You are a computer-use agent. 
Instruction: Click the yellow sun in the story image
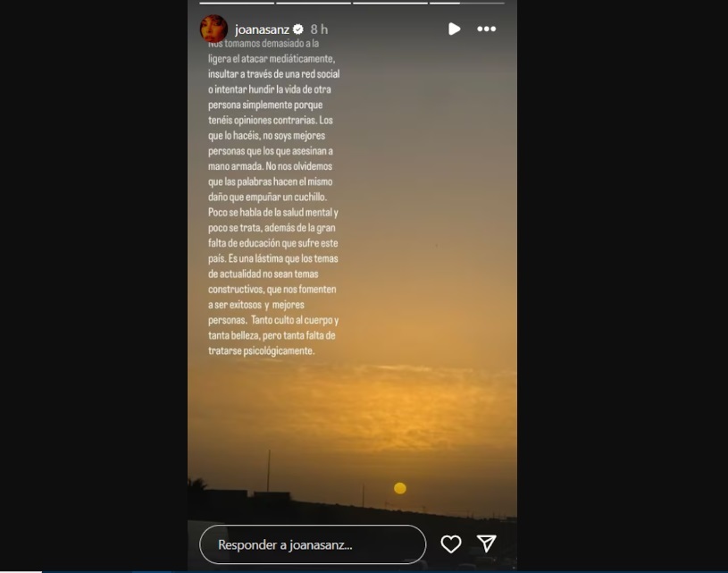point(400,488)
